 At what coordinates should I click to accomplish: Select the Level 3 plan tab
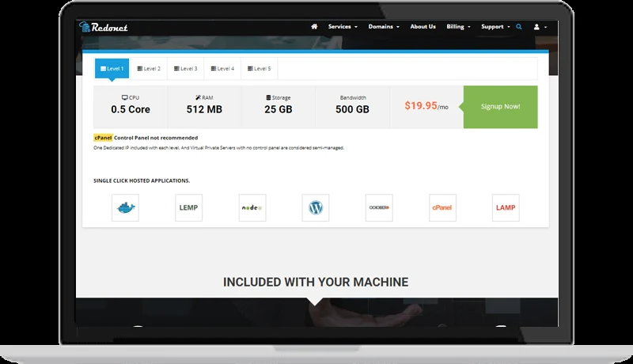[186, 69]
